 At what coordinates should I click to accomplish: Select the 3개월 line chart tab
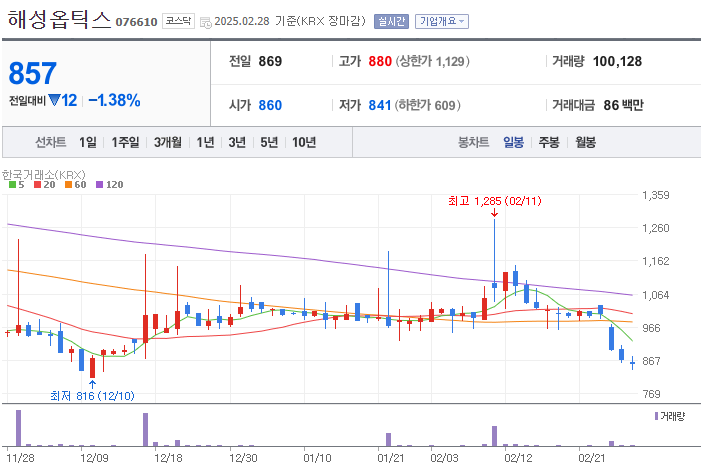168,143
